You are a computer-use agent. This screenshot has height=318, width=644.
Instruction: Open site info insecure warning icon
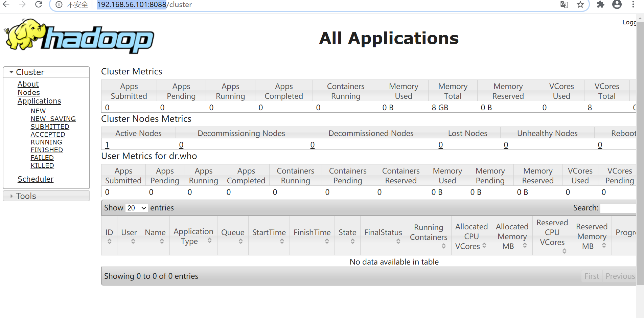pyautogui.click(x=59, y=5)
